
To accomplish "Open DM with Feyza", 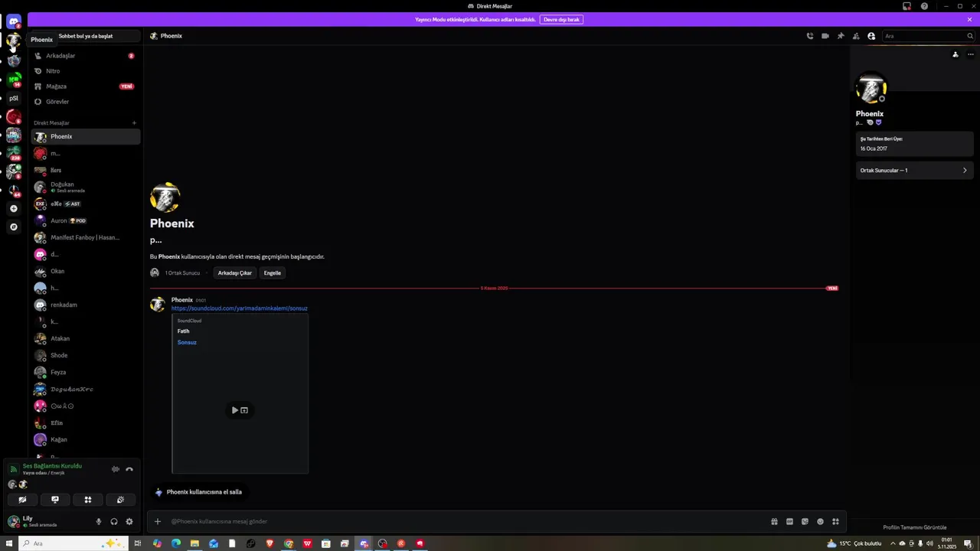I will click(85, 372).
